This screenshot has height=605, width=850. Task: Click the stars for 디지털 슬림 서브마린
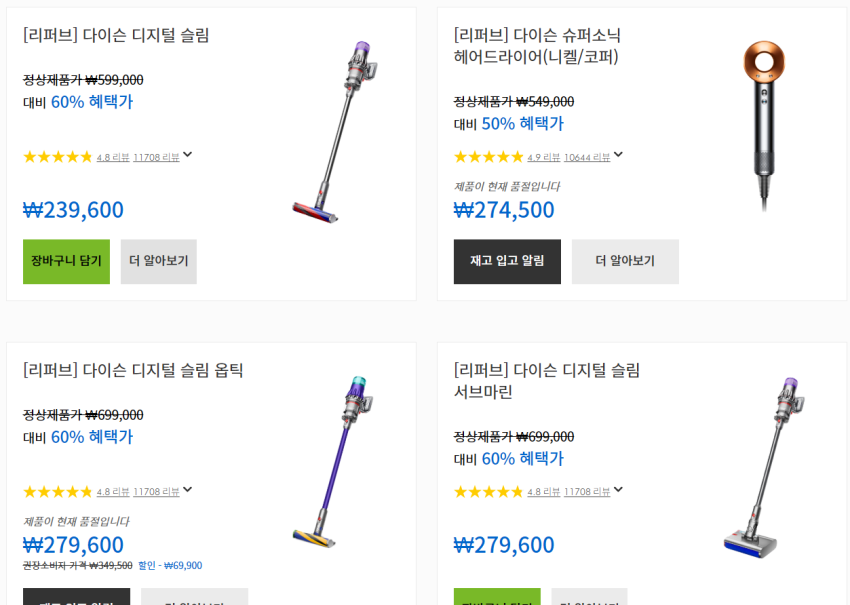(488, 492)
